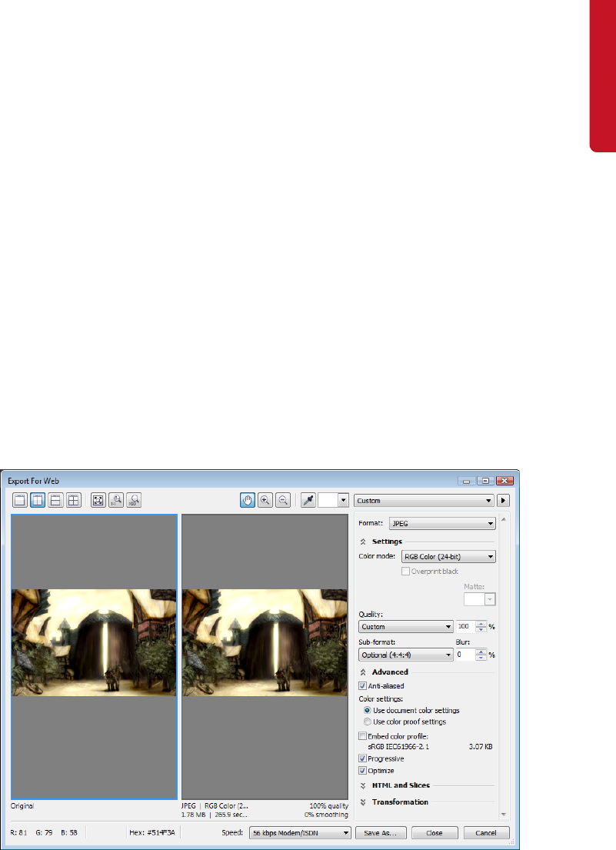
Task: Select two horizontal previews layout
Action: pos(55,500)
